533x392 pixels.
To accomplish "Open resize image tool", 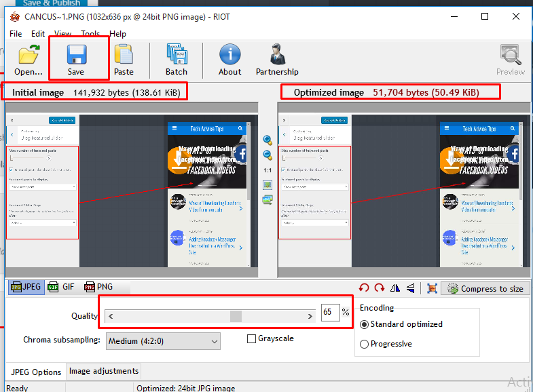I will point(432,288).
